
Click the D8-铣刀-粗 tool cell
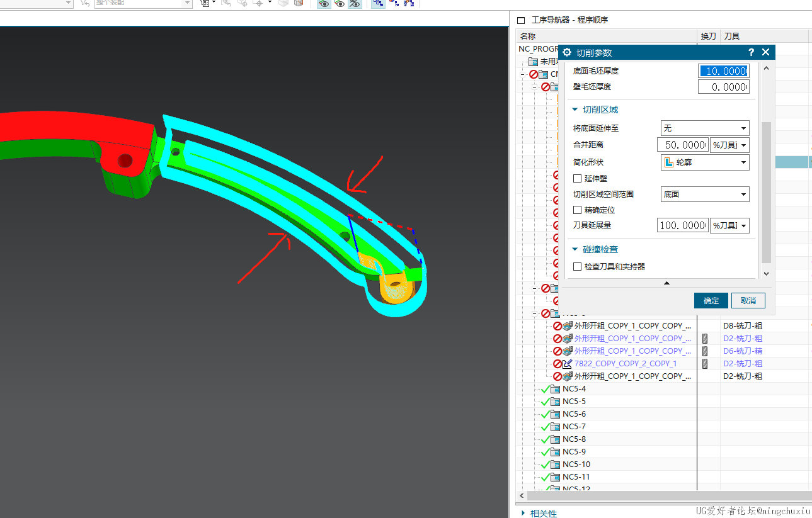pyautogui.click(x=742, y=326)
